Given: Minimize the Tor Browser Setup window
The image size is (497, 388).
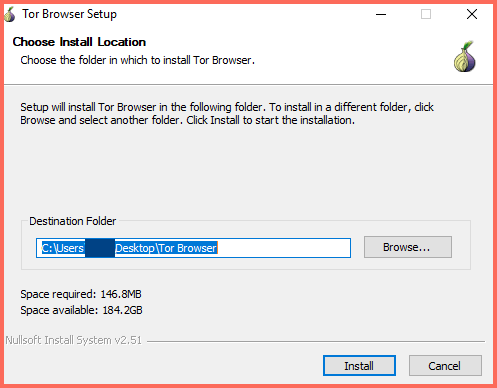Looking at the screenshot, I should point(381,14).
